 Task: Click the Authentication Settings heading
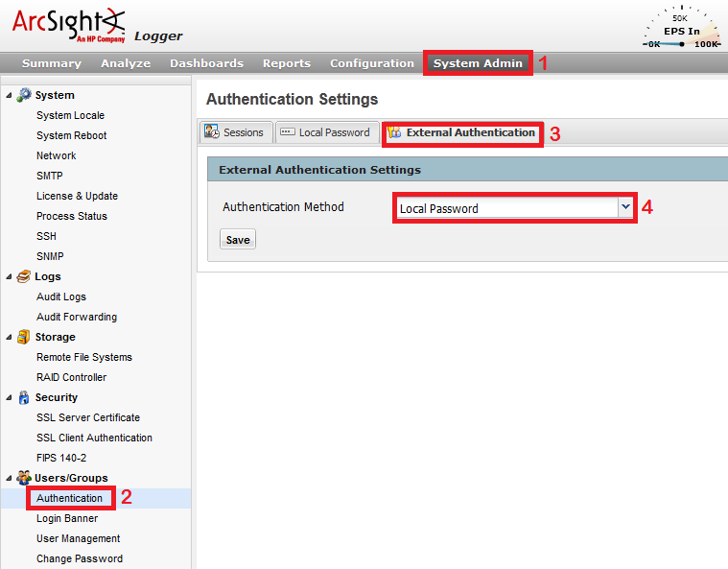292,99
